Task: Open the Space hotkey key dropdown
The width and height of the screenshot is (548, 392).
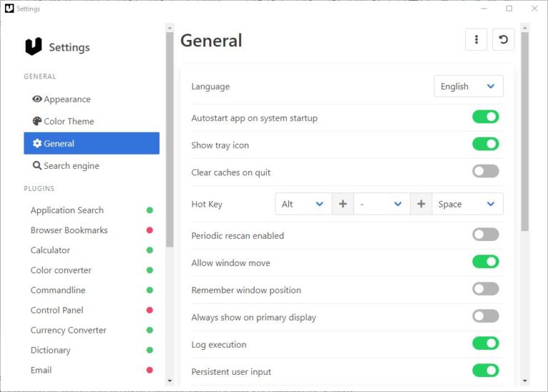Action: pos(467,204)
